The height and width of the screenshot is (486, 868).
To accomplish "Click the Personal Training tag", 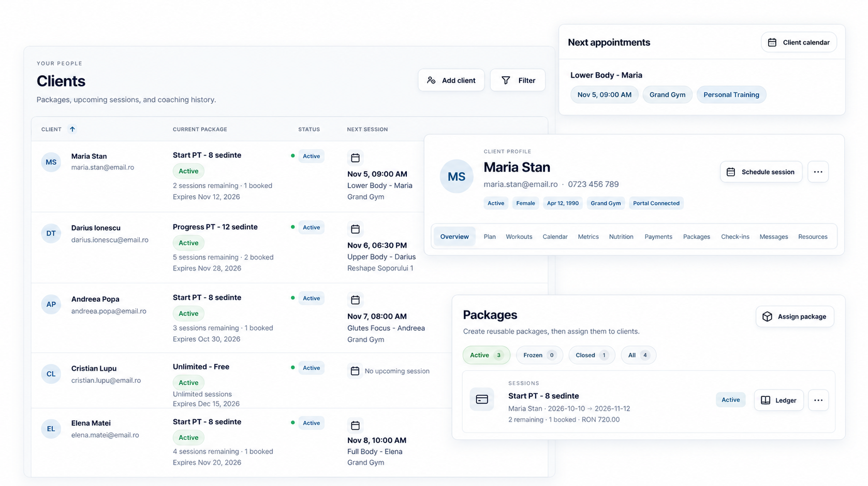I will coord(731,95).
